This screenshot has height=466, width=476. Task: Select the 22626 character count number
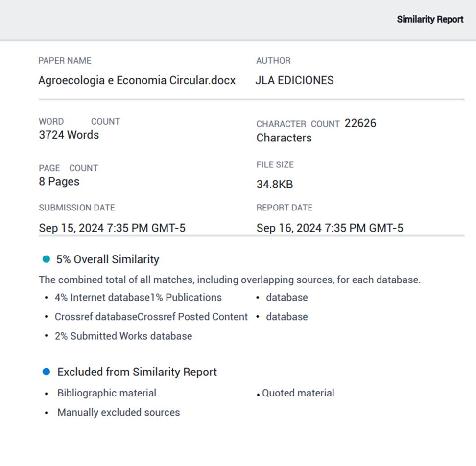360,123
